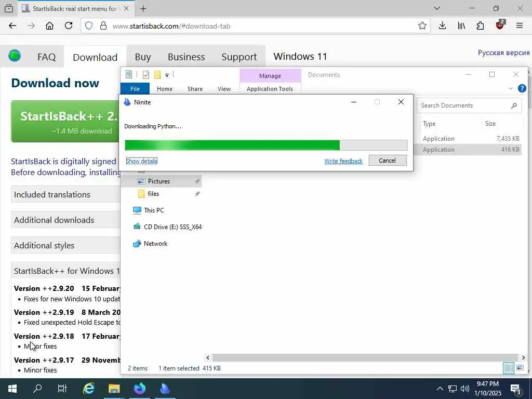The width and height of the screenshot is (532, 399).
Task: Open Customize Quick Access Toolbar dropdown
Action: point(167,75)
